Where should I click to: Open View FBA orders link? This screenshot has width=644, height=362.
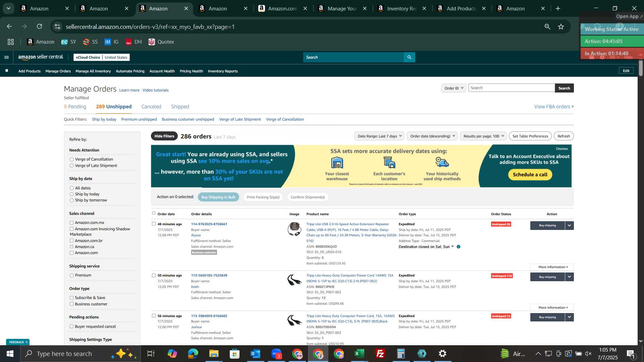(x=554, y=107)
